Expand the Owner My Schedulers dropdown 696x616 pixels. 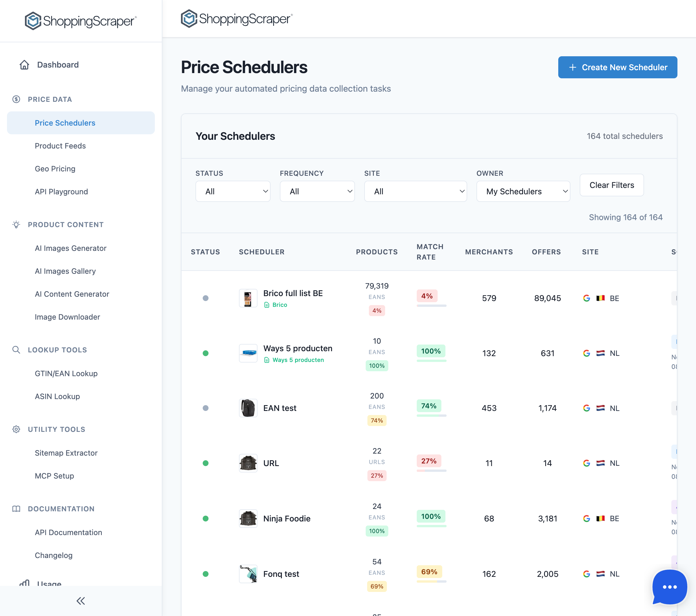pyautogui.click(x=523, y=191)
